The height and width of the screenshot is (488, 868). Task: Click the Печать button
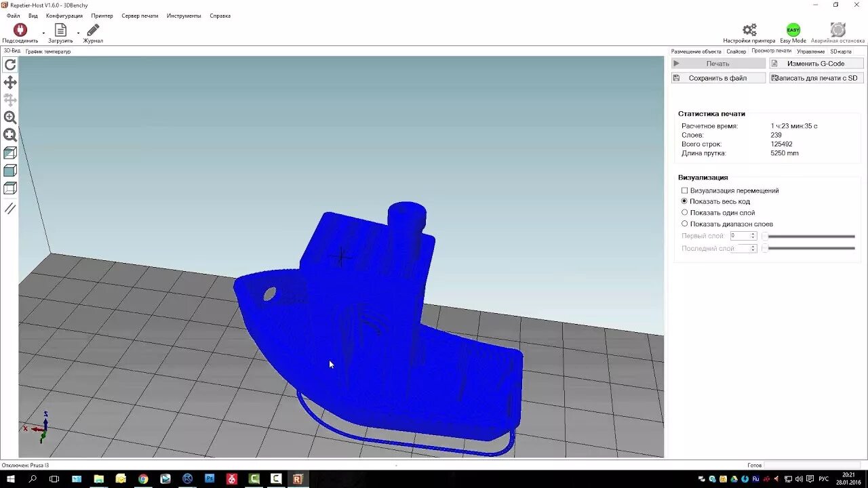(x=718, y=63)
